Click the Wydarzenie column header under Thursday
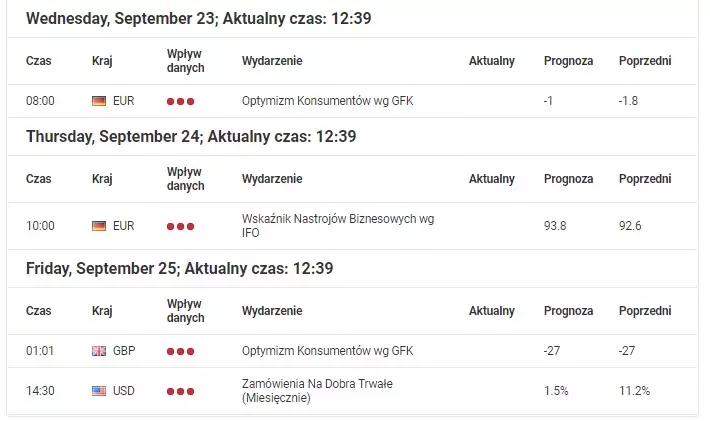Viewport: 710px width, 421px height. (x=272, y=179)
